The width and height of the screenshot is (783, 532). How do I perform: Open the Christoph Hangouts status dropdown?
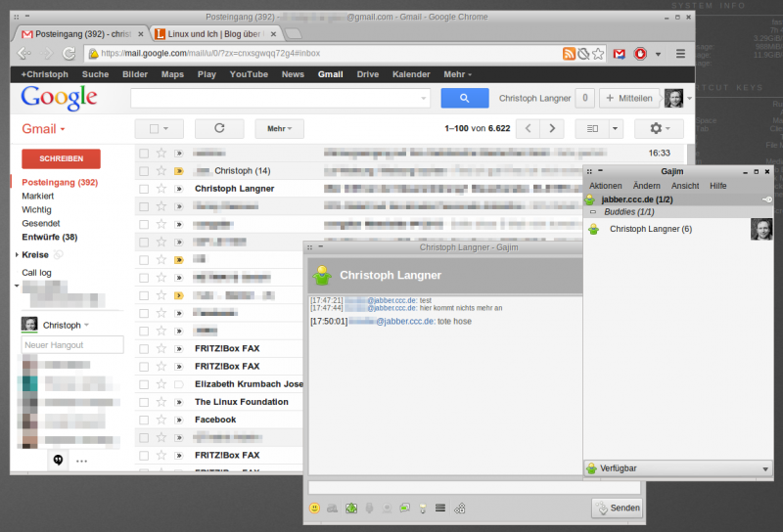tap(86, 325)
